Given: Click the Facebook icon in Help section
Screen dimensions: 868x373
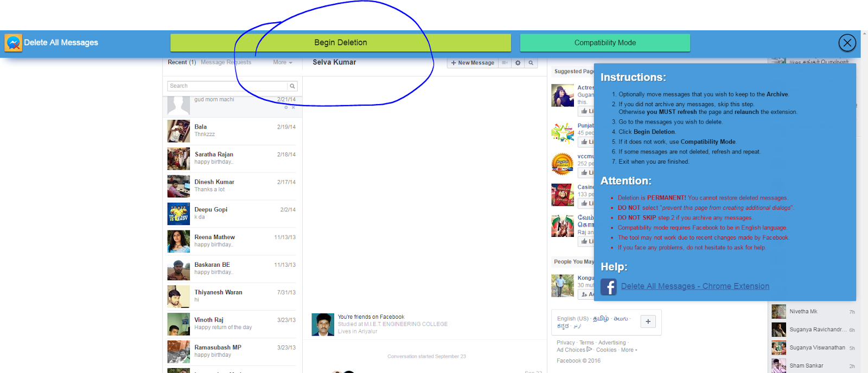Looking at the screenshot, I should coord(609,287).
